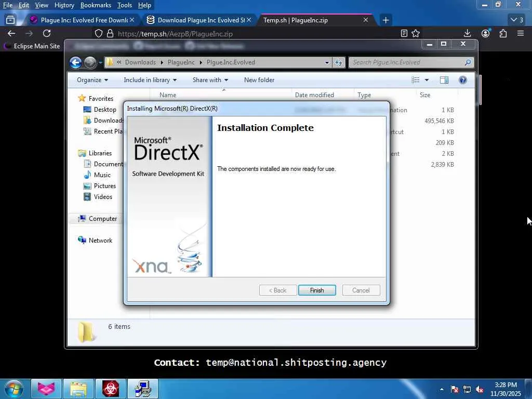
Task: Select Videos in the navigation pane
Action: point(98,196)
